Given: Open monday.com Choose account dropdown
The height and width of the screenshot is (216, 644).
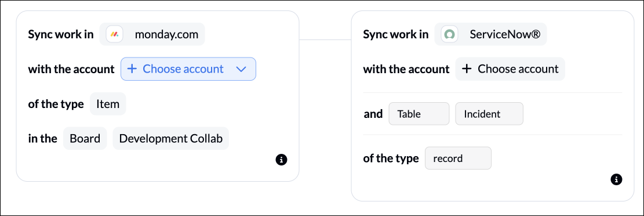Looking at the screenshot, I should pyautogui.click(x=188, y=69).
